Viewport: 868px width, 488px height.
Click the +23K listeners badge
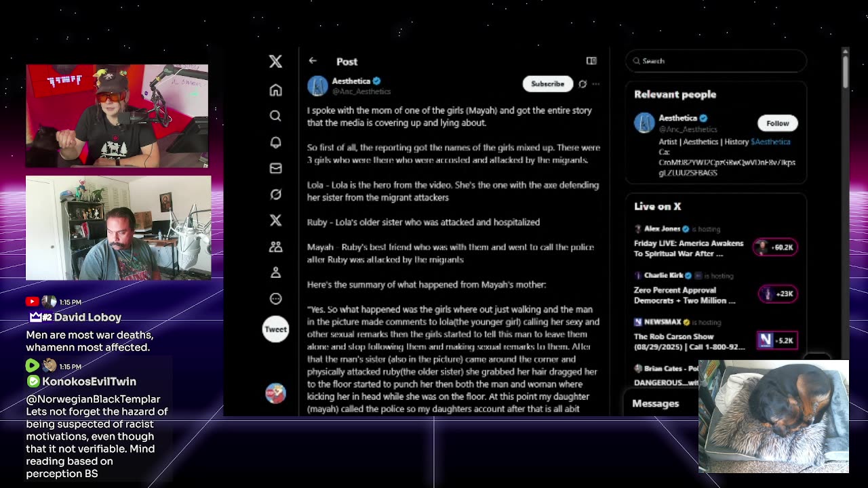click(x=778, y=293)
